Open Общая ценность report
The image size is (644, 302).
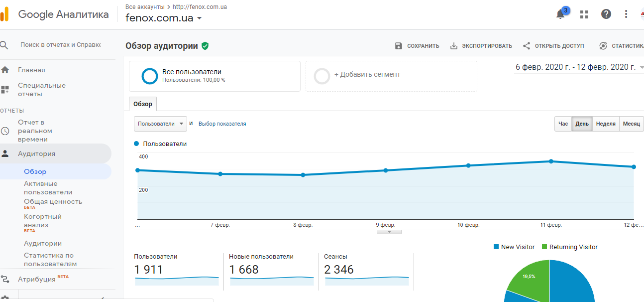[x=53, y=202]
